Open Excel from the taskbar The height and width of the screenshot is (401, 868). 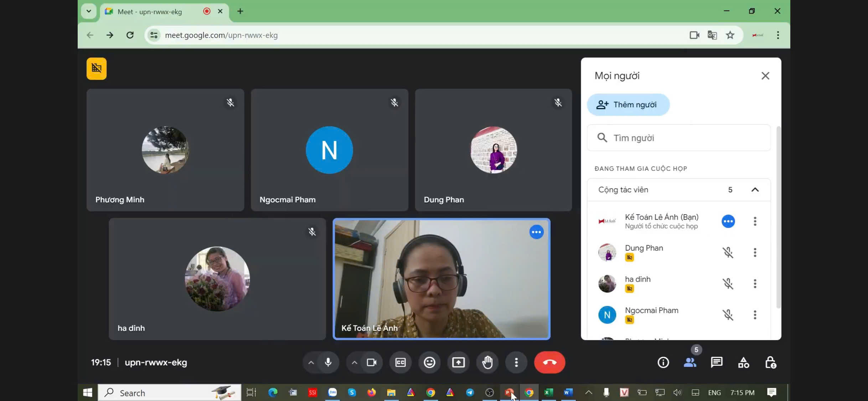click(548, 392)
